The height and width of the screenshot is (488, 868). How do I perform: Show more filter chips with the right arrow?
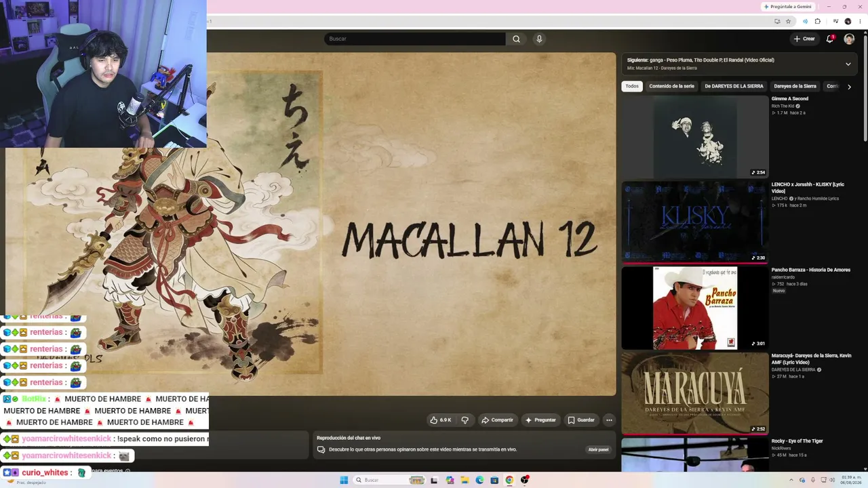849,87
